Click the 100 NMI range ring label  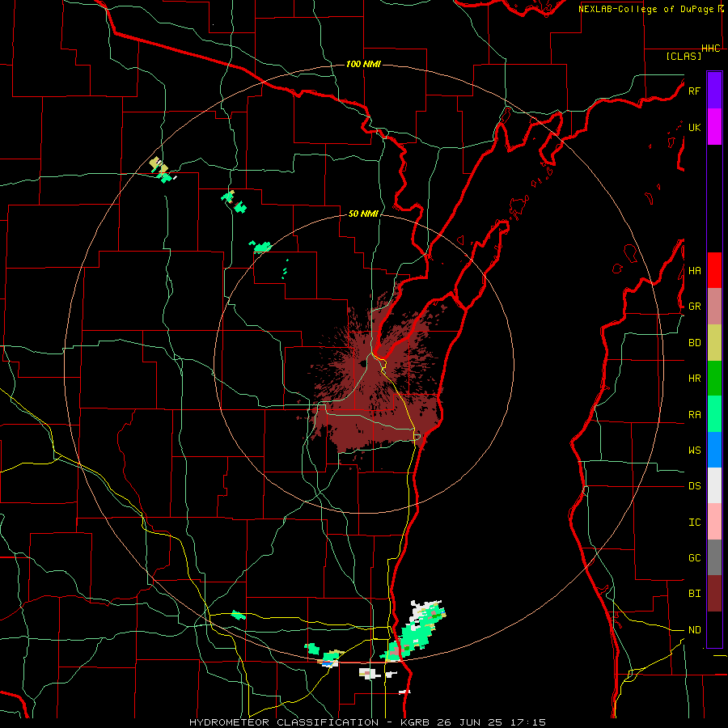pos(363,64)
